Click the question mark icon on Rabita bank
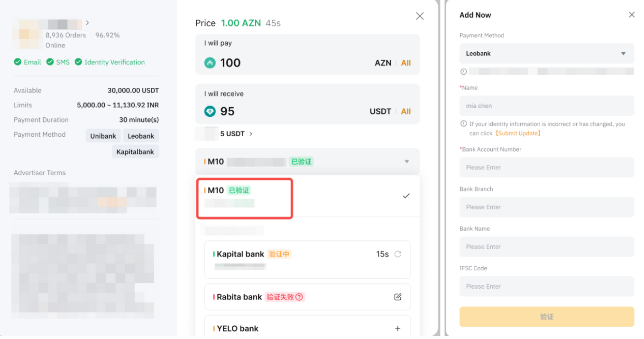 299,297
